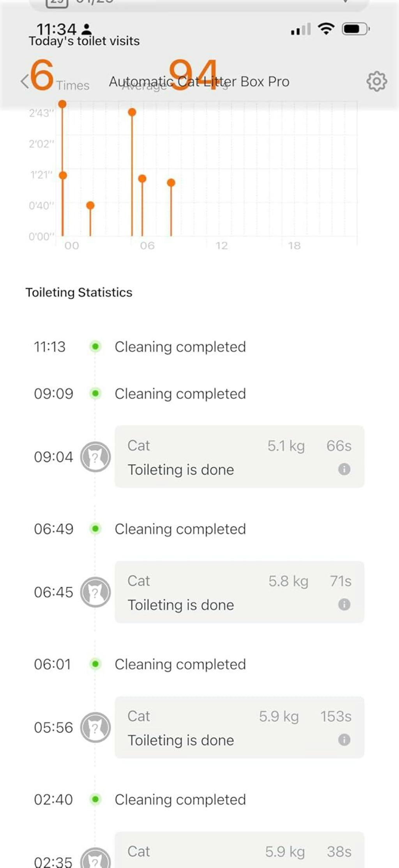Open the 5.9 kg 38s toileting card

(239, 852)
